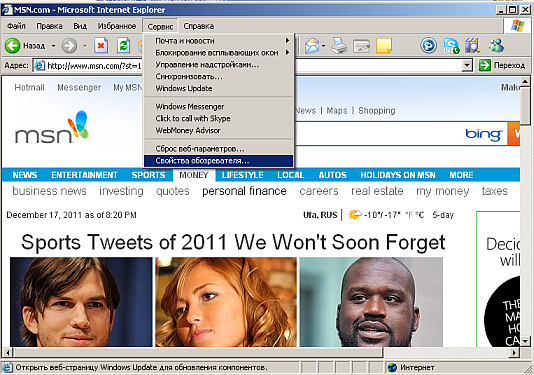Choose Windows Update in Сервис menu

click(218, 89)
